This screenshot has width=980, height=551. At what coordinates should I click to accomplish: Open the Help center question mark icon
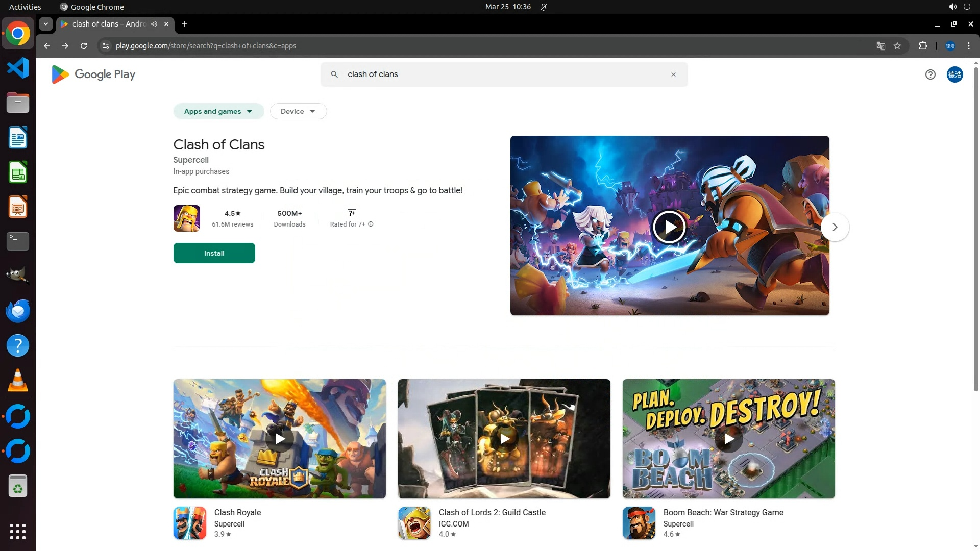[930, 74]
